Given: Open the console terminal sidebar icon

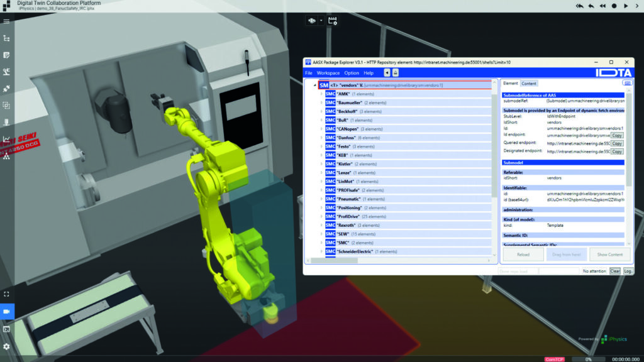Looking at the screenshot, I should point(6,329).
